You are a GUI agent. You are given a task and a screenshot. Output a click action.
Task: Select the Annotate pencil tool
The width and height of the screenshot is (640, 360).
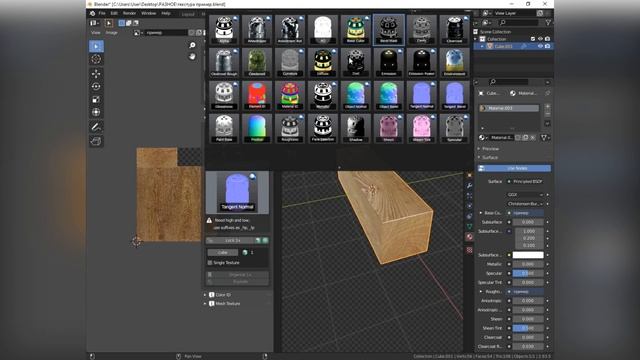pos(96,127)
